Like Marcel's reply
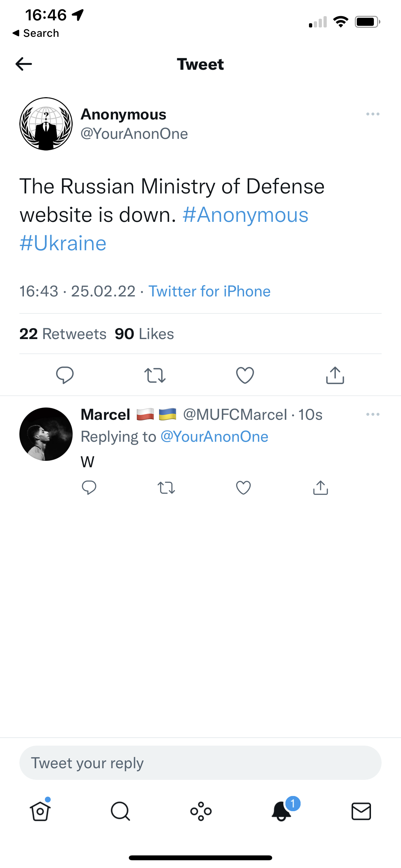The height and width of the screenshot is (868, 401). [243, 488]
